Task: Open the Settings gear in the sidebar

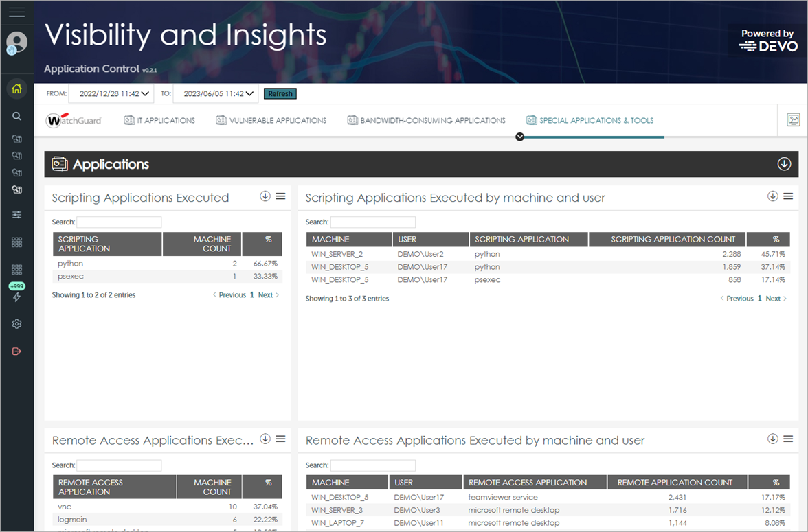Action: [x=17, y=323]
